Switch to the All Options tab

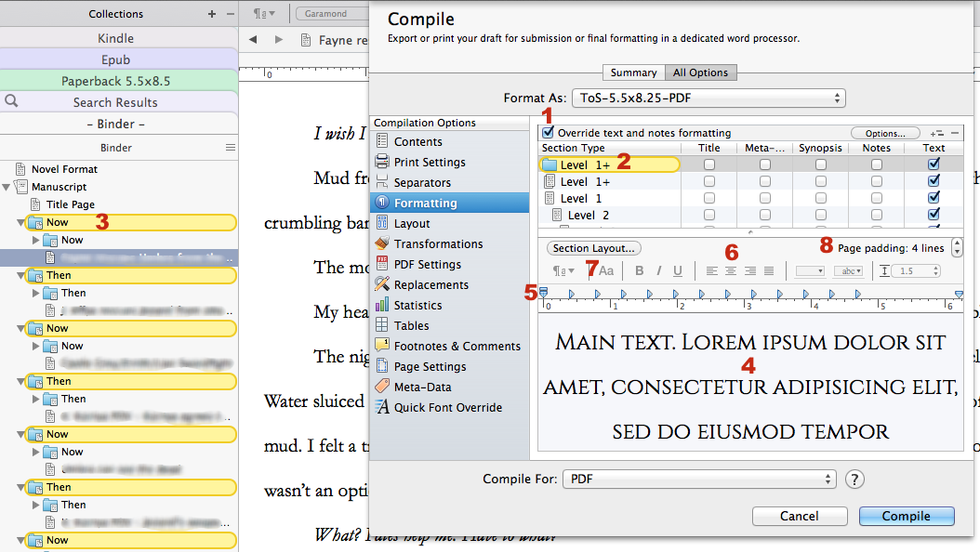[701, 72]
